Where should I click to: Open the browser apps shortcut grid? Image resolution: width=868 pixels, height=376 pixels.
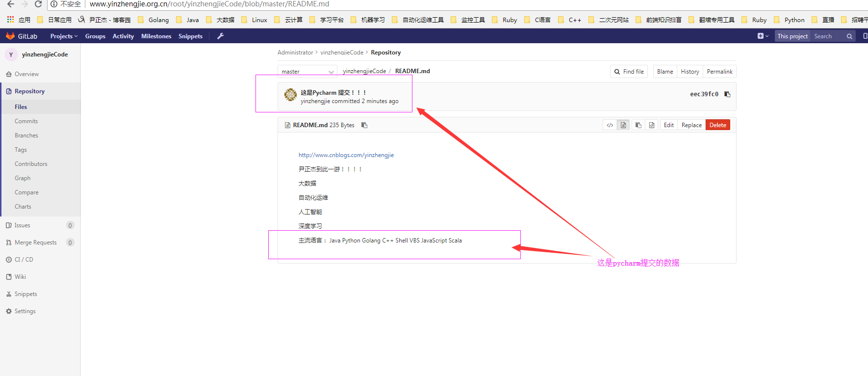point(10,20)
